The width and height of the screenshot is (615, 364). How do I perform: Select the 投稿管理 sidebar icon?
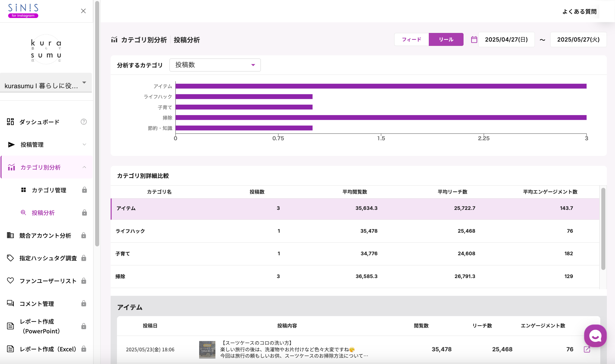pyautogui.click(x=11, y=144)
